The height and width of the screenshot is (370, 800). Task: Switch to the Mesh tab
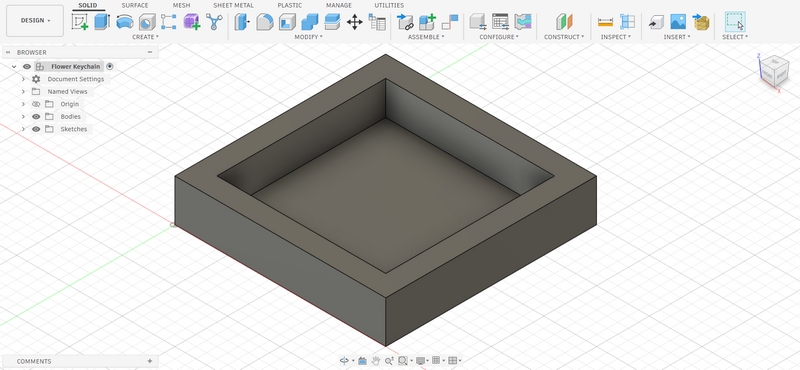tap(181, 5)
